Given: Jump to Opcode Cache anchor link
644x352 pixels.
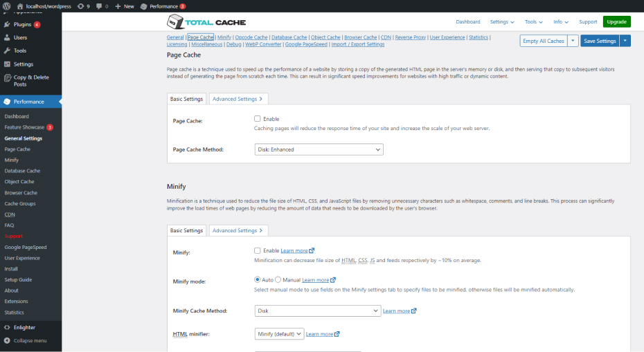Looking at the screenshot, I should (251, 37).
